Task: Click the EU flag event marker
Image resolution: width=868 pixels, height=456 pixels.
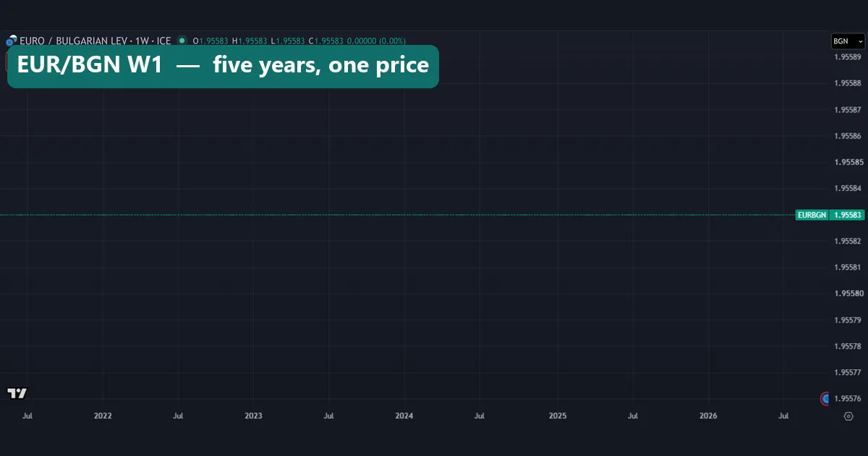Action: [x=825, y=398]
